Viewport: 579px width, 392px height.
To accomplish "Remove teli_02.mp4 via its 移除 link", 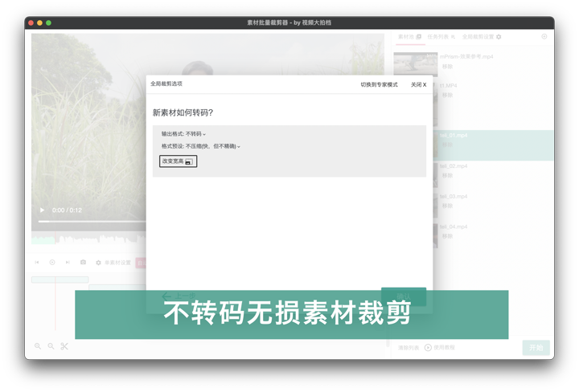I will tap(447, 176).
